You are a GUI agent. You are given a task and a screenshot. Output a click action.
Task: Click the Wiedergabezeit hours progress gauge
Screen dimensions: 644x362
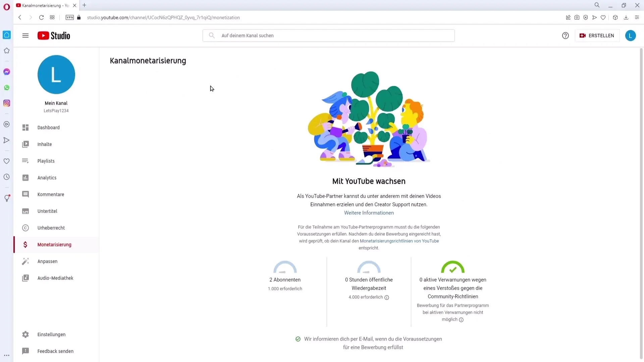pos(369,267)
